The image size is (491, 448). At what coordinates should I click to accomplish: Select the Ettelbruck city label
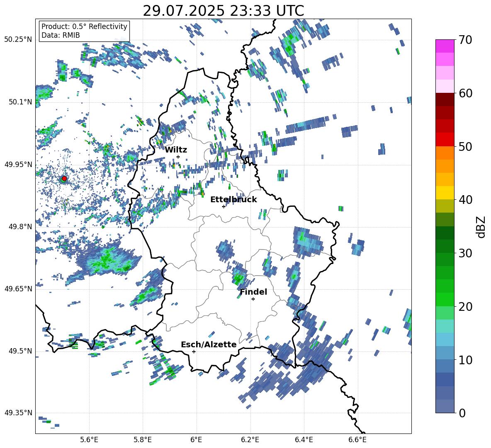(233, 200)
